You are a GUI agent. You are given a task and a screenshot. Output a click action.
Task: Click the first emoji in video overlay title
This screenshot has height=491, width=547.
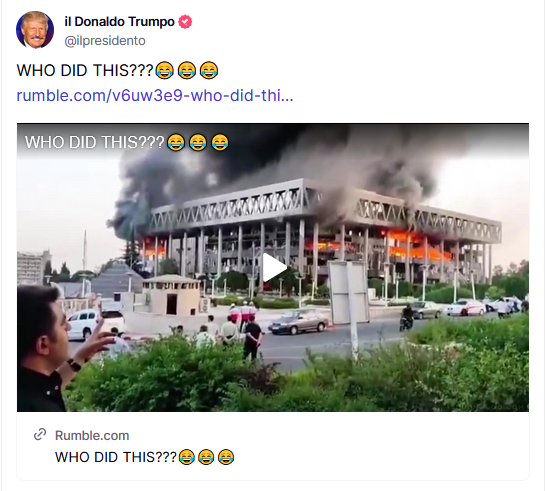(176, 142)
